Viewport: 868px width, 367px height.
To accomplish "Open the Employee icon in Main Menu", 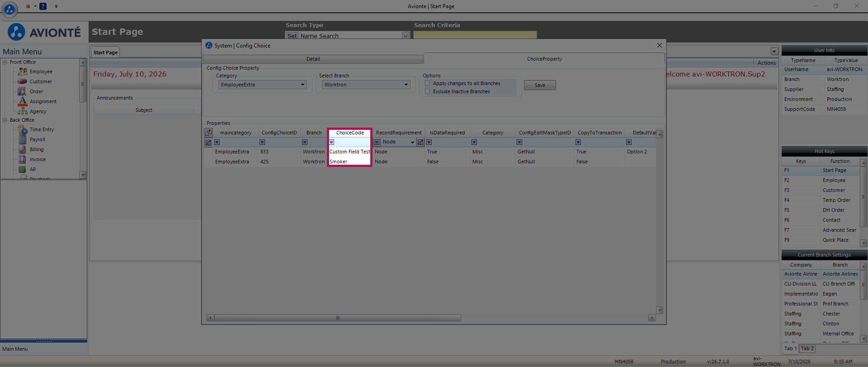I will tap(23, 71).
